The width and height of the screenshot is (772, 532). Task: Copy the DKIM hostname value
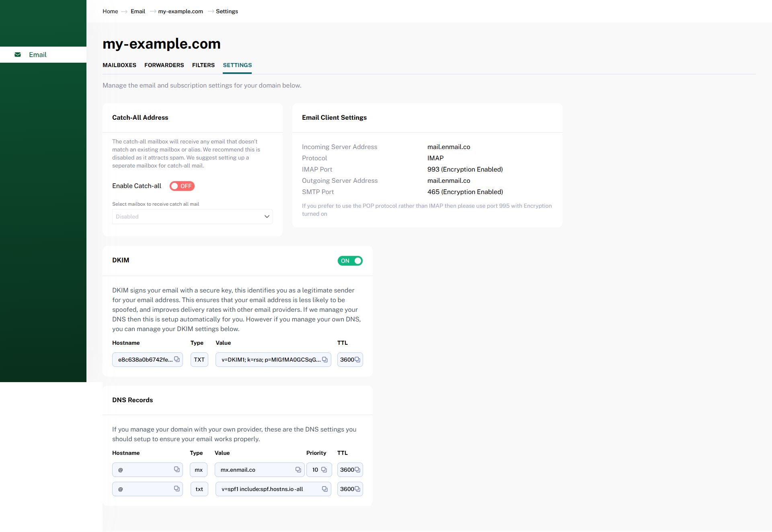click(177, 359)
